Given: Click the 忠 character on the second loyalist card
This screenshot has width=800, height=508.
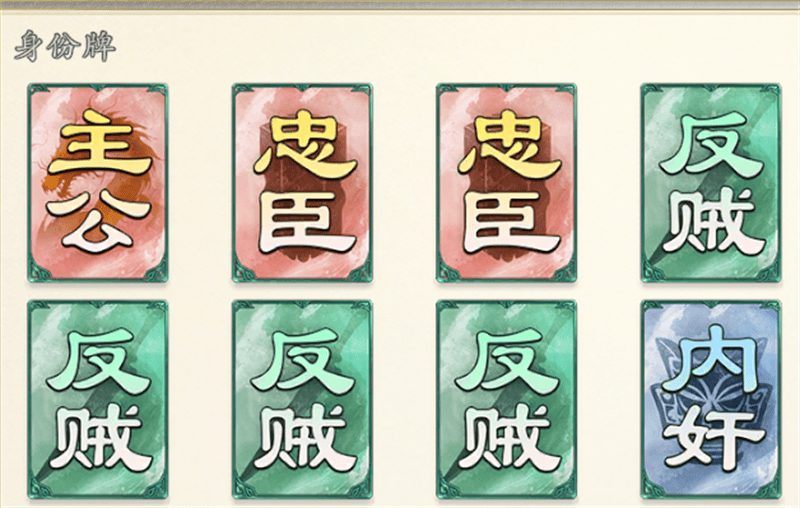Looking at the screenshot, I should click(509, 147).
